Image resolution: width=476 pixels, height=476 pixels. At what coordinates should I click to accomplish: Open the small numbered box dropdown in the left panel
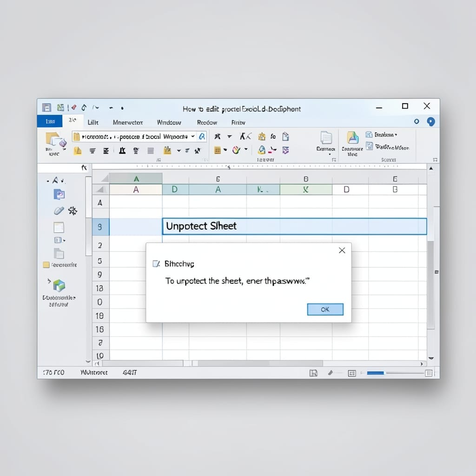tap(60, 240)
